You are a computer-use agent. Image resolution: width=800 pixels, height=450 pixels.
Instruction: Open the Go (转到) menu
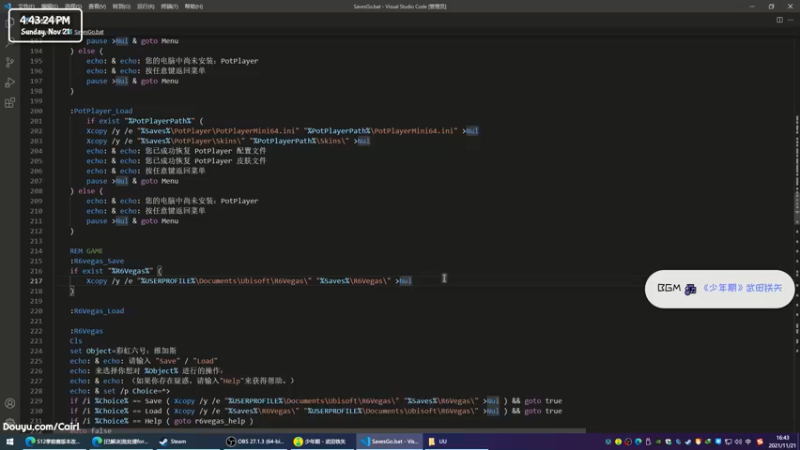click(x=121, y=7)
